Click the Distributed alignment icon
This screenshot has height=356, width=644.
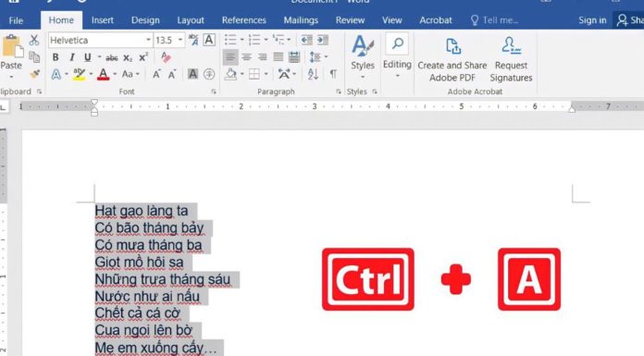tap(294, 57)
